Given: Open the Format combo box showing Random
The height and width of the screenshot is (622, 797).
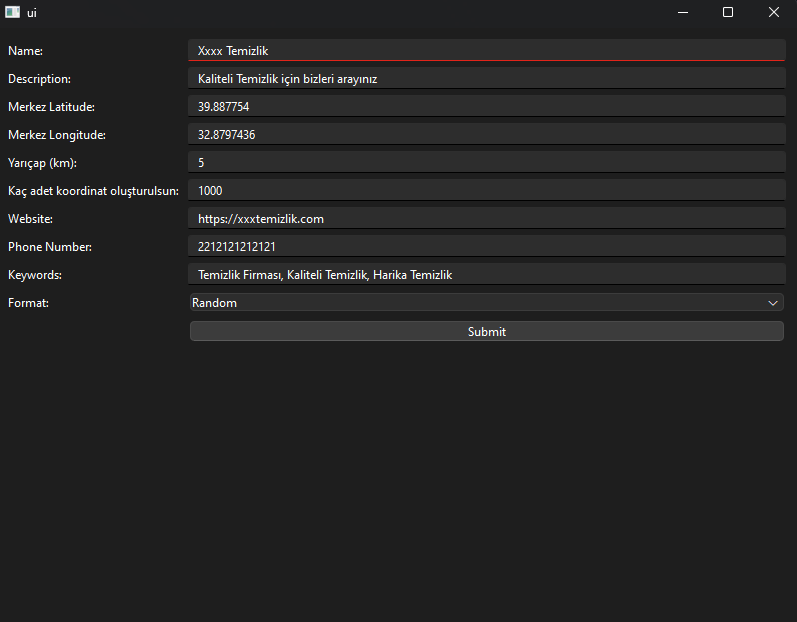Looking at the screenshot, I should [x=487, y=302].
